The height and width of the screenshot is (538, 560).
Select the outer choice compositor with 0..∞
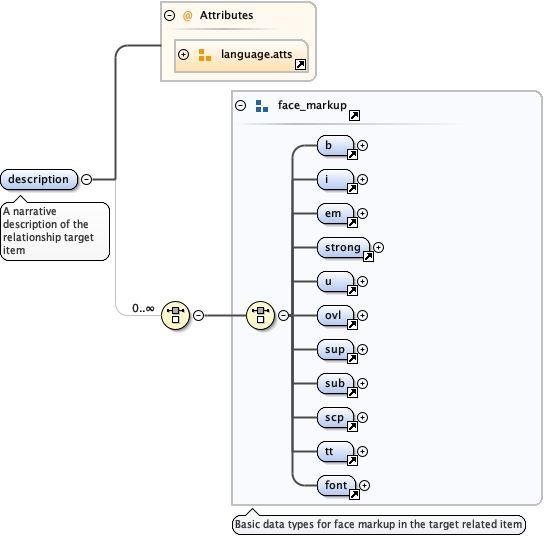click(175, 315)
